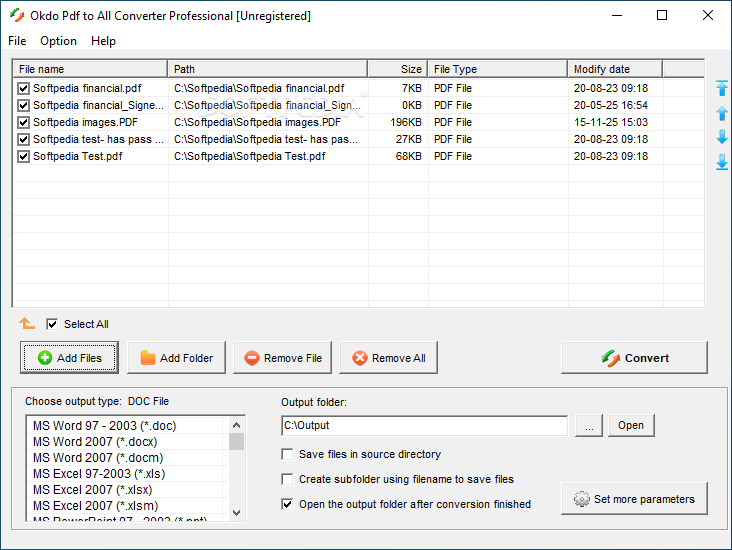
Task: Click the 196KB size cell
Action: [x=398, y=122]
